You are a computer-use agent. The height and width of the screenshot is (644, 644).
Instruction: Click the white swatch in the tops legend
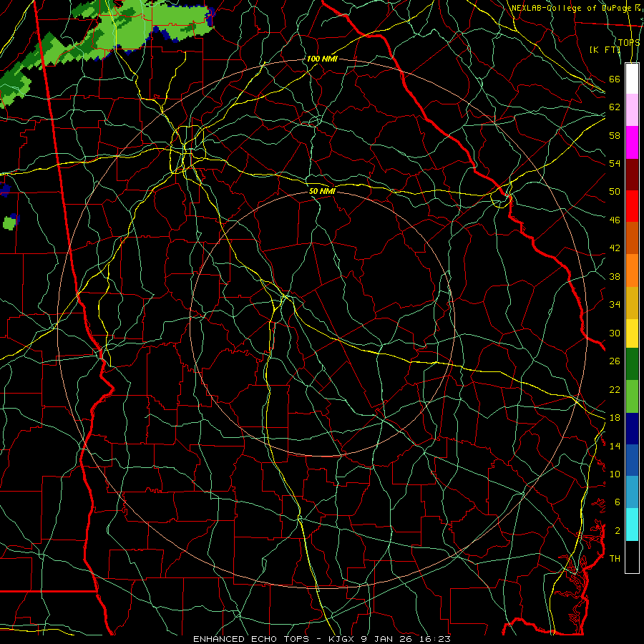632,79
